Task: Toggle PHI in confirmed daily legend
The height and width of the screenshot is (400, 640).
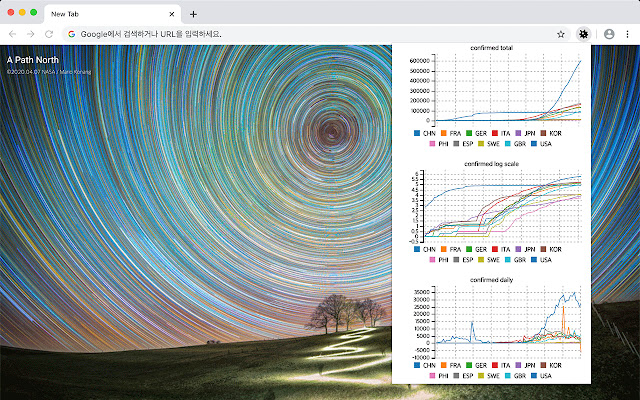Action: click(x=439, y=376)
